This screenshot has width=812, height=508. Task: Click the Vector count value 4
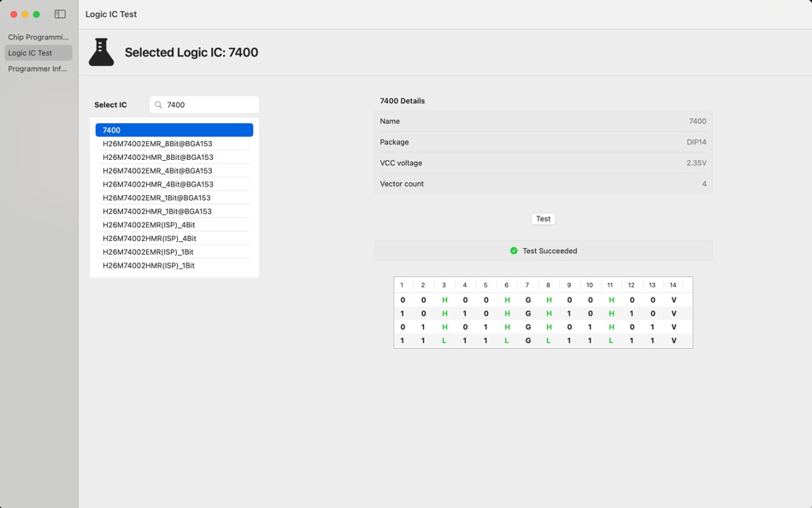point(703,183)
